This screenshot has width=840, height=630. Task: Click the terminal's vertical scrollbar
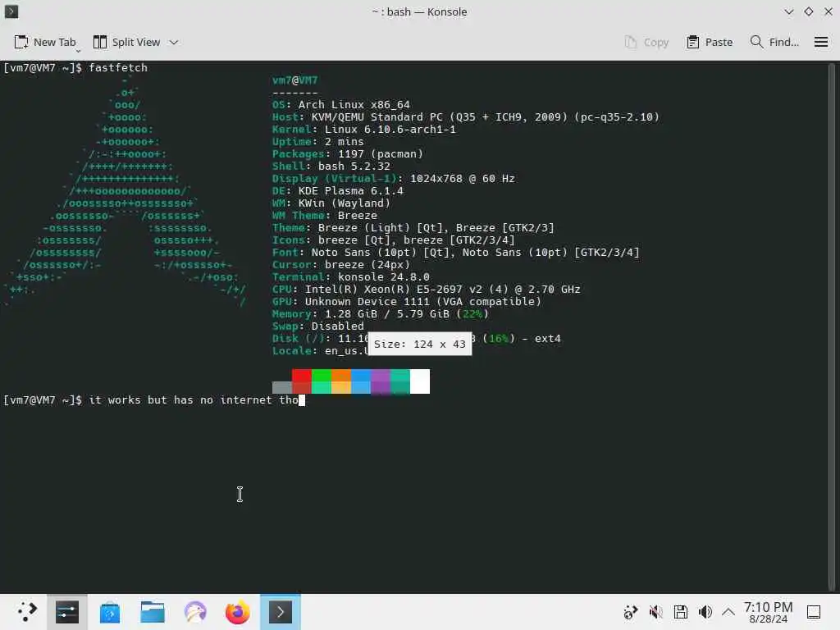(x=832, y=326)
